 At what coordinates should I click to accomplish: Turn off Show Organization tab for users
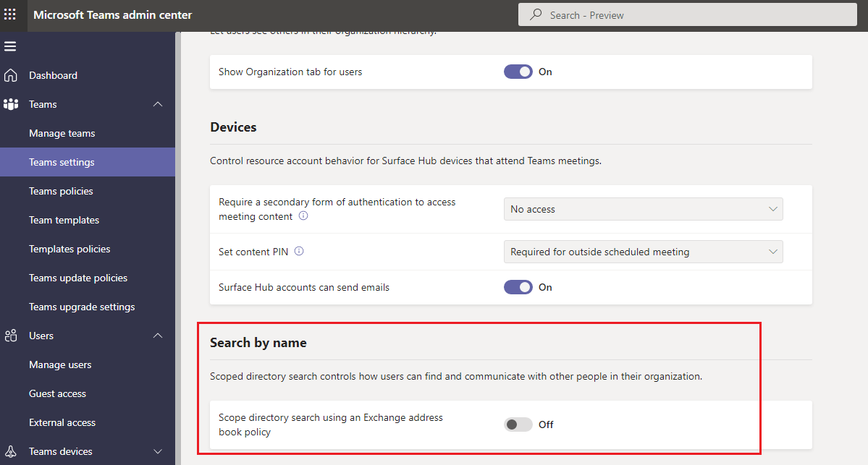pyautogui.click(x=518, y=72)
